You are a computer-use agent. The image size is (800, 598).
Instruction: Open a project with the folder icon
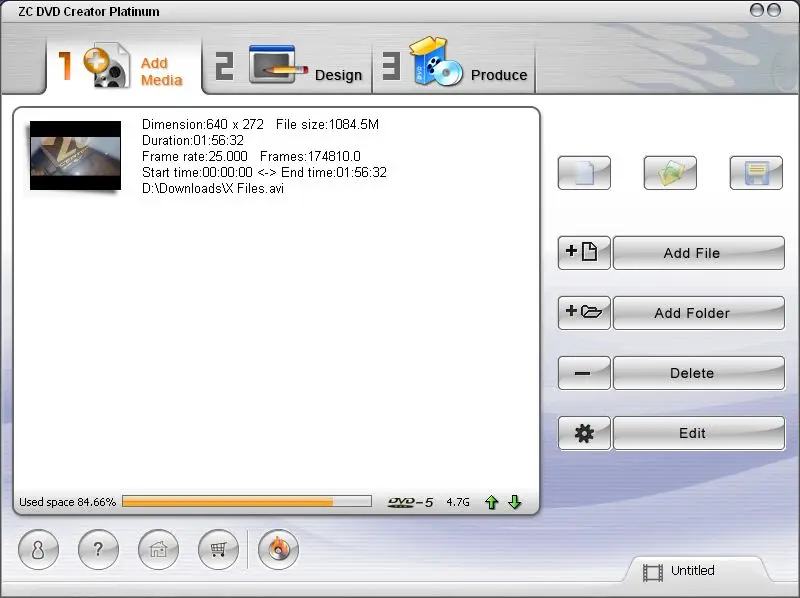(x=670, y=173)
